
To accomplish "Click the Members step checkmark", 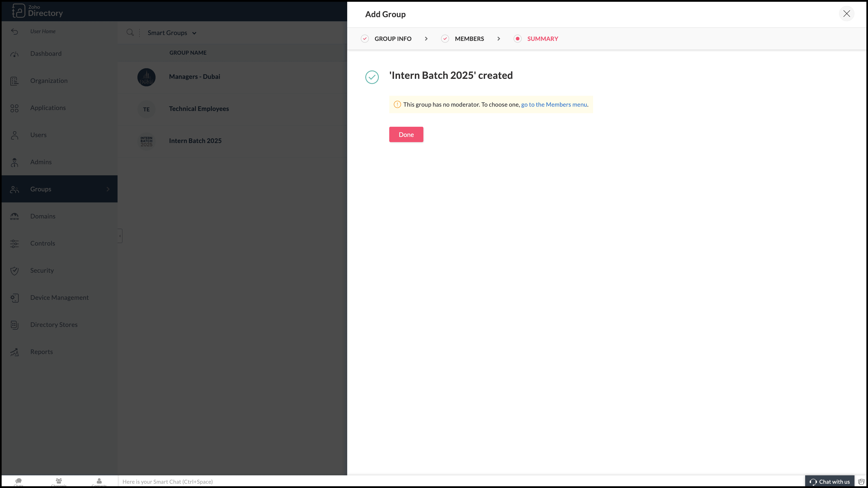I will pyautogui.click(x=445, y=39).
